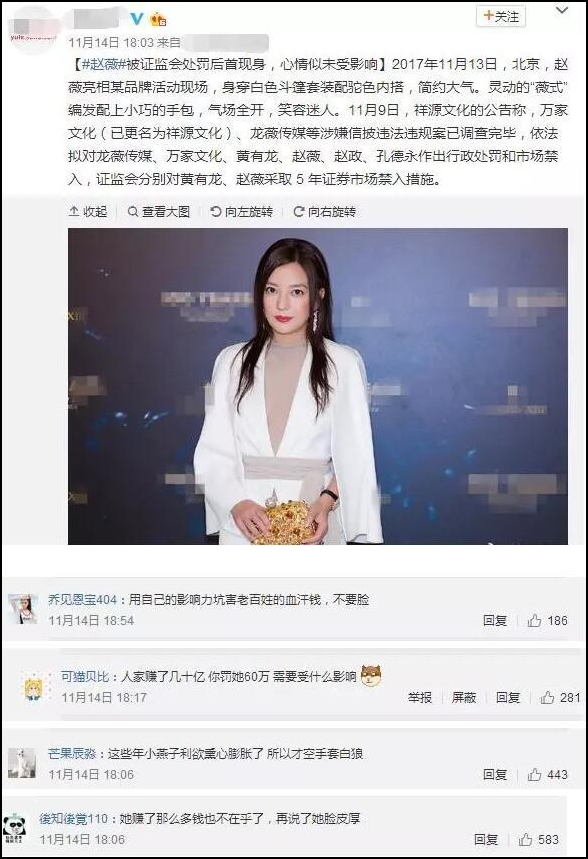
Task: Rotate the image right with 向右旋转
Action: pyautogui.click(x=324, y=211)
